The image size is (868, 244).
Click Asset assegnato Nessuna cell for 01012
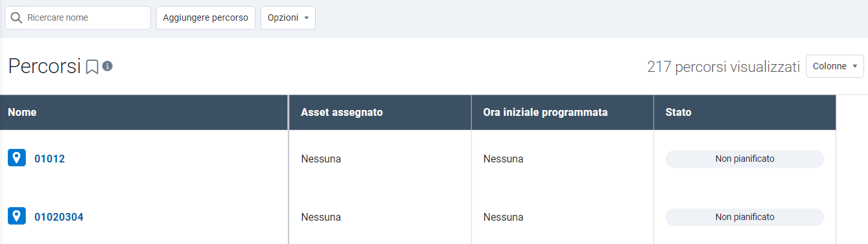(x=321, y=159)
